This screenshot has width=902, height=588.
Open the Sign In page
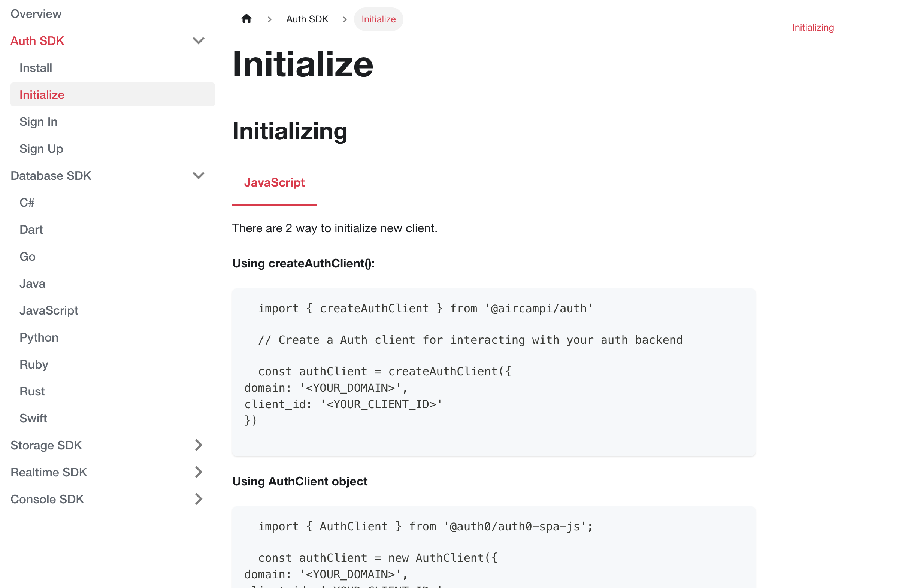coord(39,122)
